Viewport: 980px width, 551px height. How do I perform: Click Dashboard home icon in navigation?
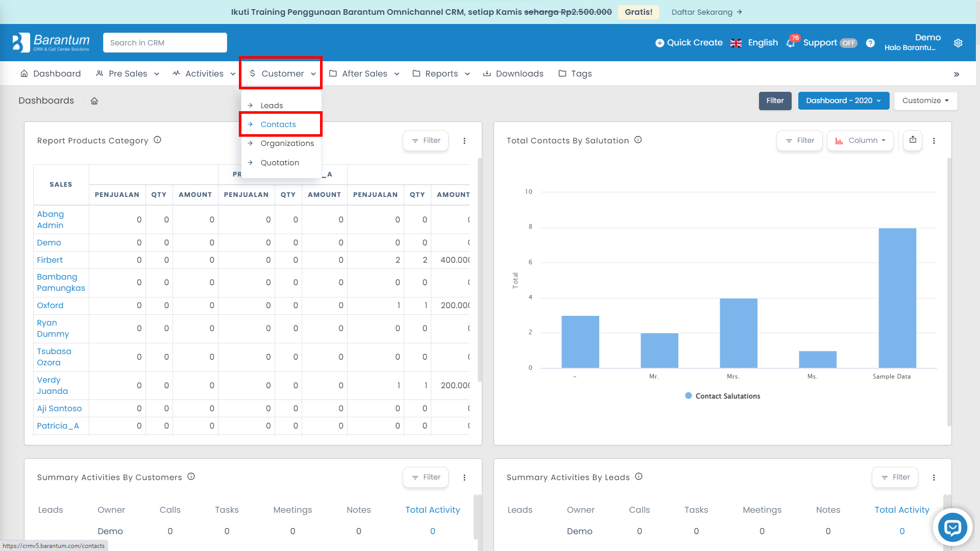pyautogui.click(x=24, y=73)
